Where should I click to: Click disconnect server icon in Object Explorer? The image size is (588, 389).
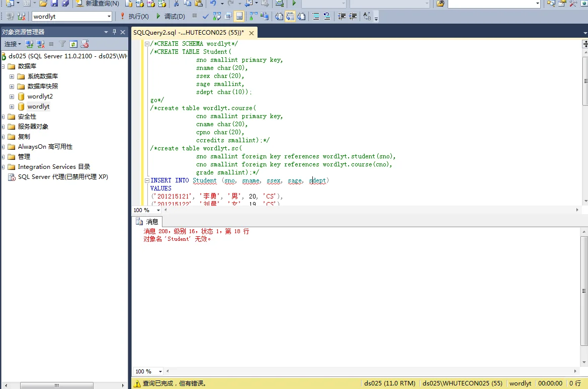[41, 44]
